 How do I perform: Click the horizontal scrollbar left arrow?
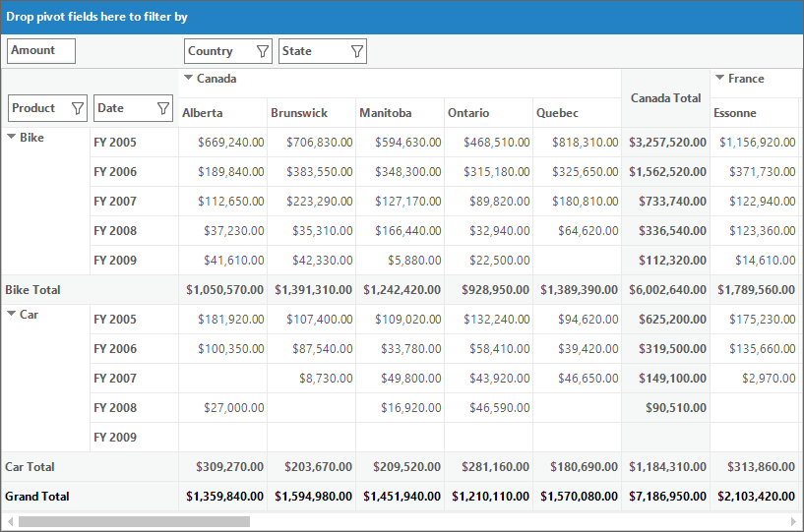pyautogui.click(x=10, y=522)
